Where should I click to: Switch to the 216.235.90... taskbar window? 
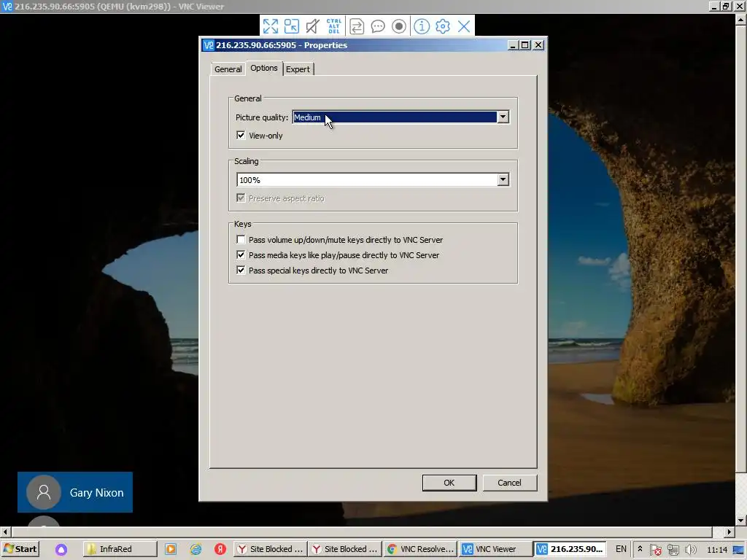(x=570, y=549)
